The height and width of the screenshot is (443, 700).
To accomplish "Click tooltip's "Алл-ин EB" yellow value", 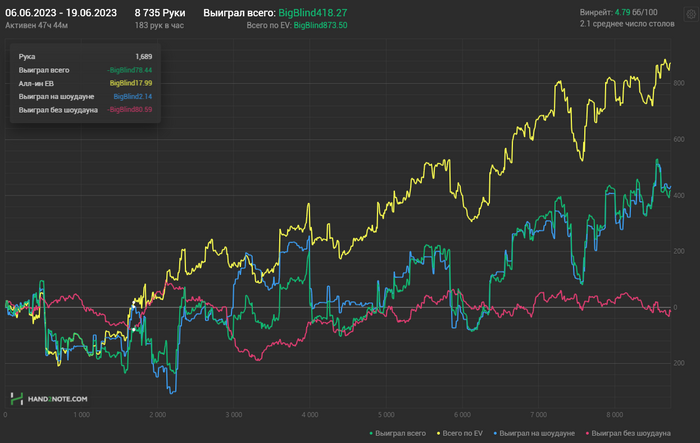I will (x=130, y=83).
